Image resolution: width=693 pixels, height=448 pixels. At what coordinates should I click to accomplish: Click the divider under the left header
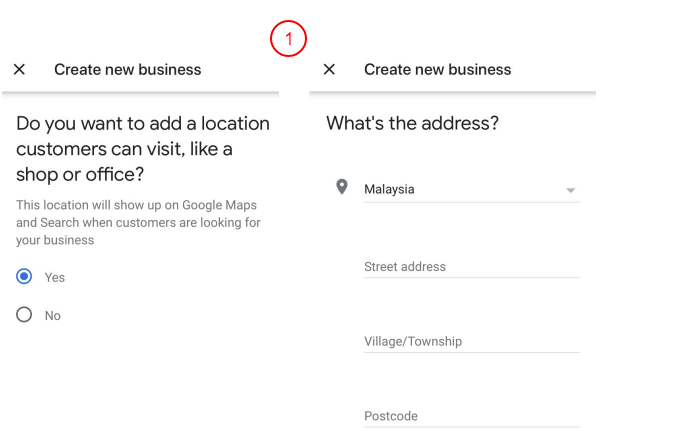(x=140, y=94)
